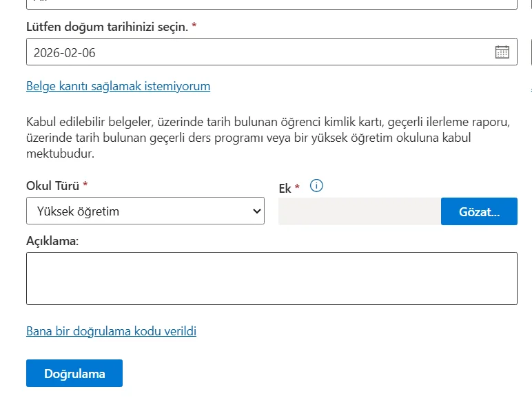Click the red asterisk next to Ek
This screenshot has height=420, width=532.
click(297, 187)
